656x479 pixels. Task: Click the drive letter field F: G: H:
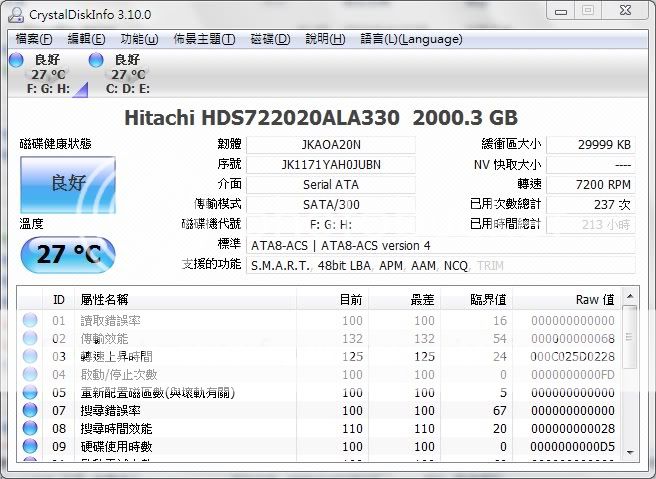tap(331, 225)
